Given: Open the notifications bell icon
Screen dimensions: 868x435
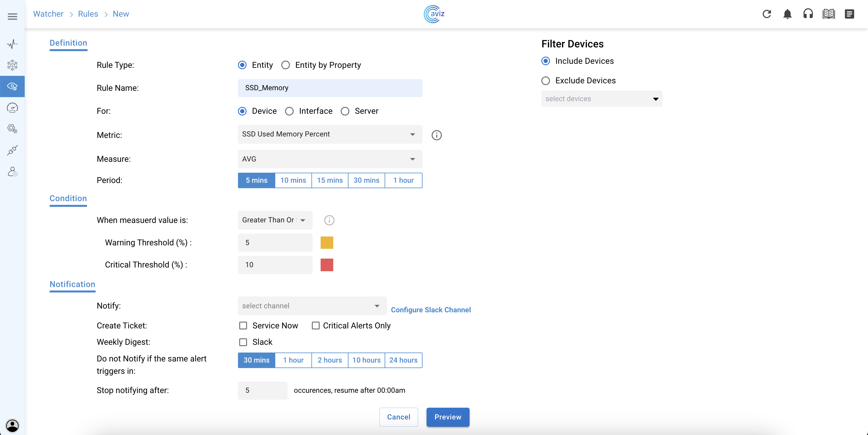Looking at the screenshot, I should [787, 14].
